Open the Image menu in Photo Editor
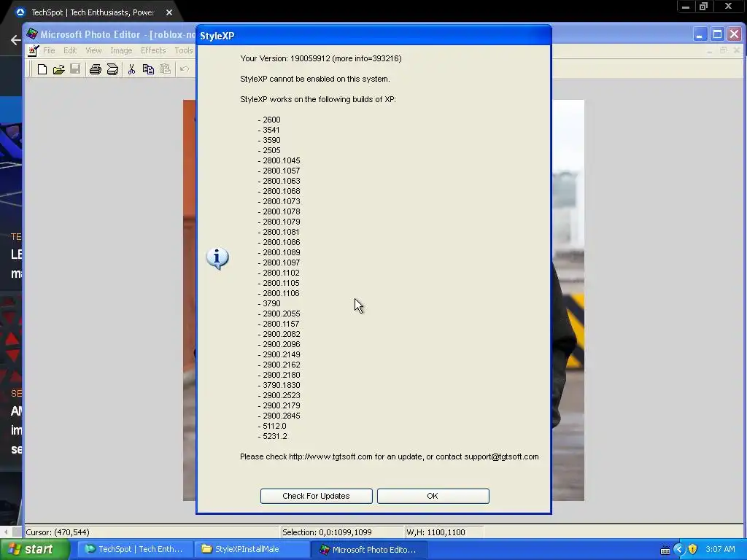The height and width of the screenshot is (560, 747). point(121,50)
